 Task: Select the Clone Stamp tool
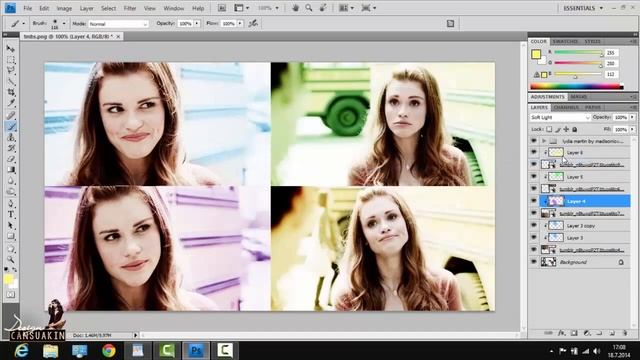pyautogui.click(x=11, y=138)
